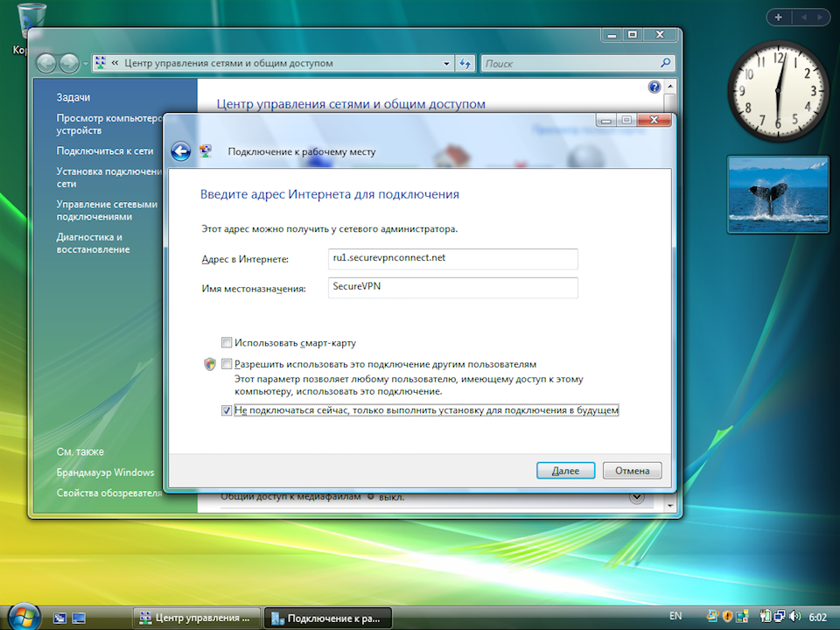Go back with the wizard's blue arrow
Image resolution: width=840 pixels, height=630 pixels.
181,151
